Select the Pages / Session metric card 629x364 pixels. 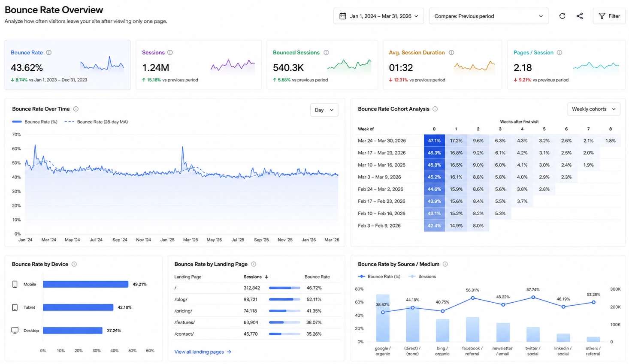click(x=566, y=65)
